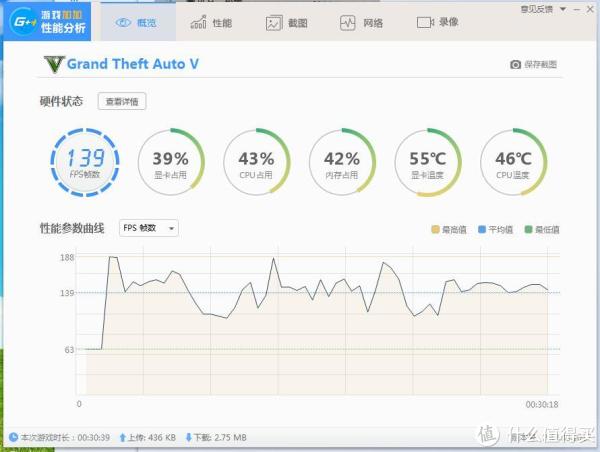The height and width of the screenshot is (452, 600).
Task: Click the 00:30:18 time label
Action: click(x=541, y=404)
